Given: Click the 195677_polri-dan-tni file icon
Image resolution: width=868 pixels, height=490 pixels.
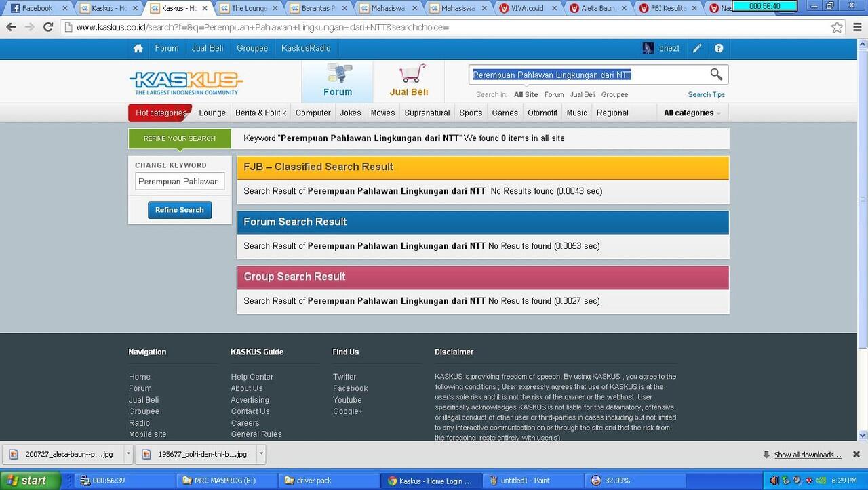Looking at the screenshot, I should (146, 454).
